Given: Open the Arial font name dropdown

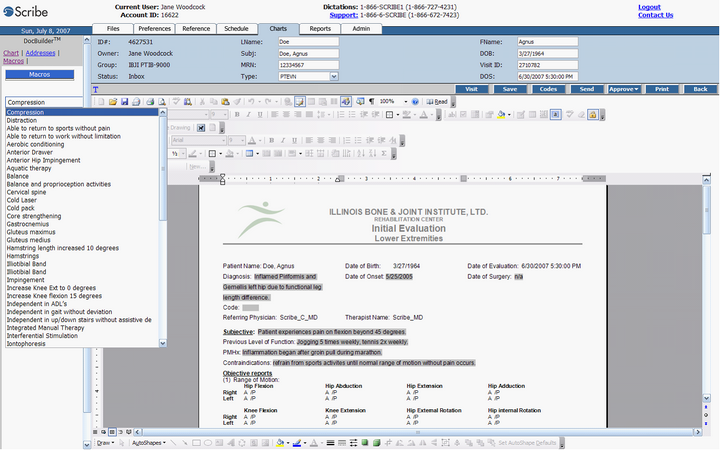Looking at the screenshot, I should [x=224, y=140].
